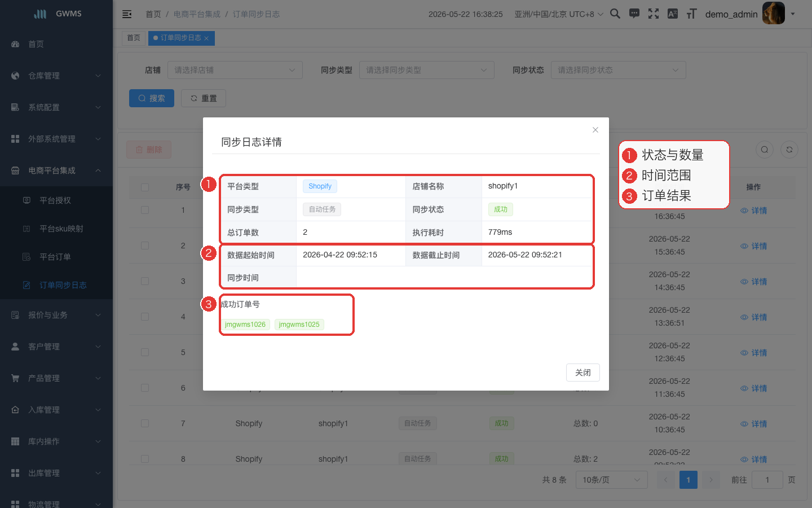Open the 店铺 select dropdown

(235, 70)
